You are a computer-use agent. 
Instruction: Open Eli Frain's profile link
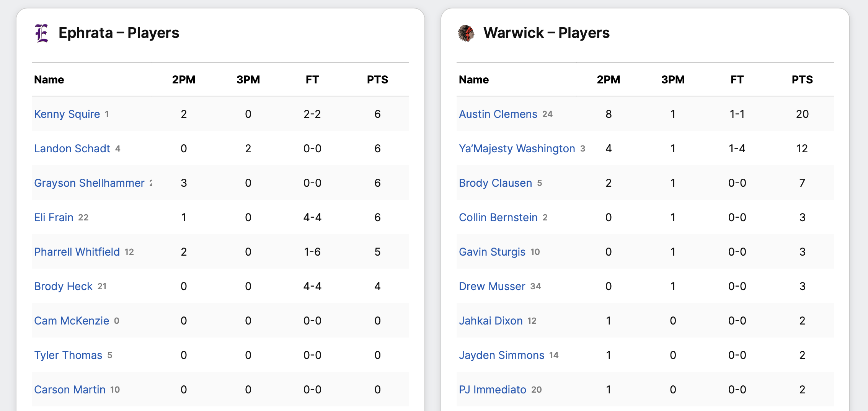[54, 217]
